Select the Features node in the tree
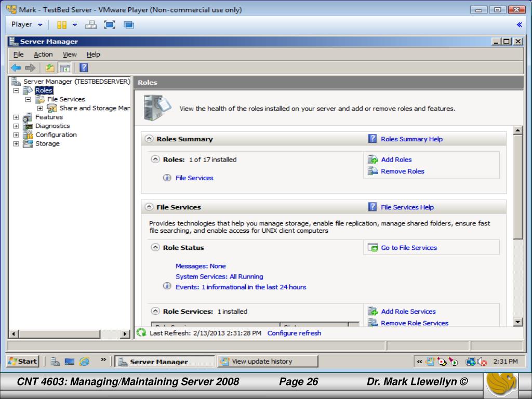Image resolution: width=532 pixels, height=399 pixels. click(x=49, y=117)
